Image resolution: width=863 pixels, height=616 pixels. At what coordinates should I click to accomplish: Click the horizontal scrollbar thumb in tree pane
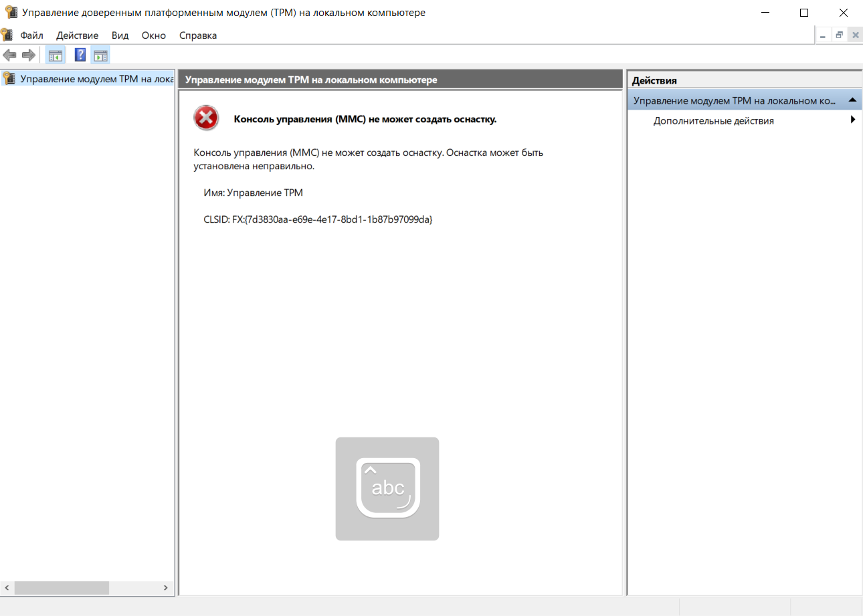(x=62, y=587)
